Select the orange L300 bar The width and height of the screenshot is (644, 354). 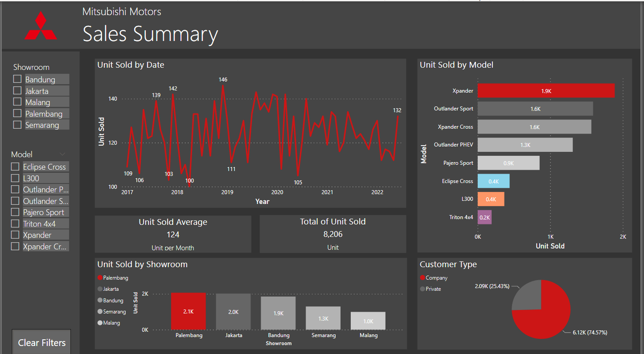[491, 199]
